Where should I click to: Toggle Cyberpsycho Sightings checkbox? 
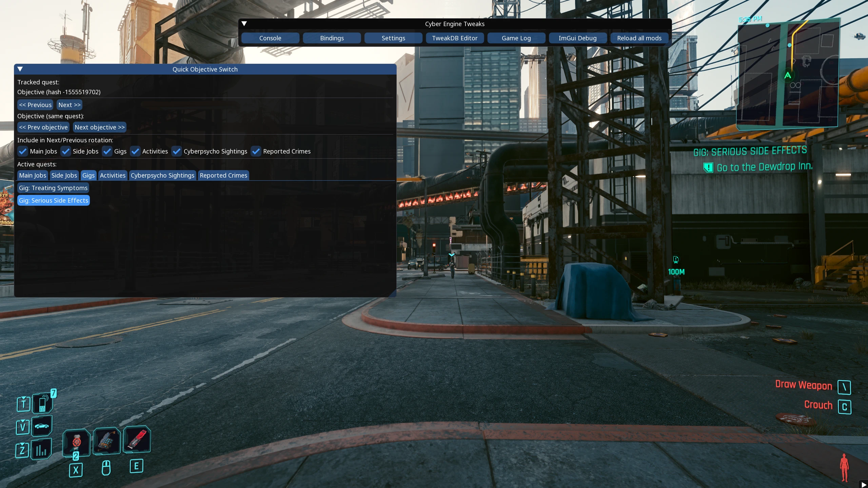pos(177,151)
